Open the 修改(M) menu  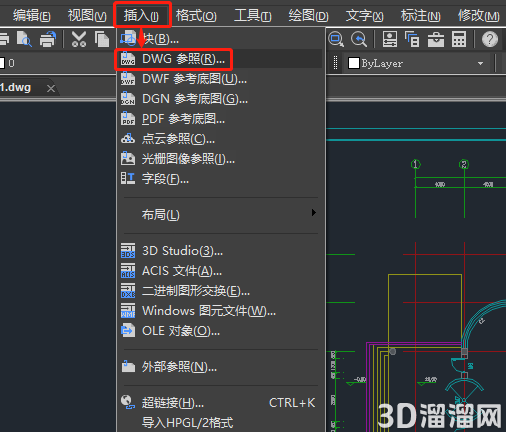point(478,15)
